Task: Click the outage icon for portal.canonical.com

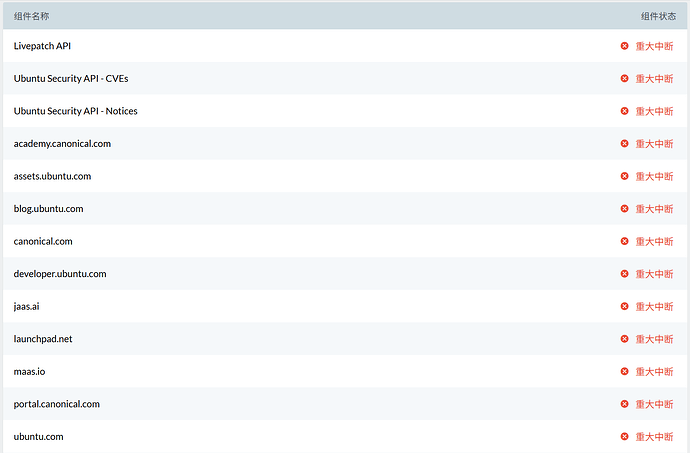Action: (x=624, y=404)
